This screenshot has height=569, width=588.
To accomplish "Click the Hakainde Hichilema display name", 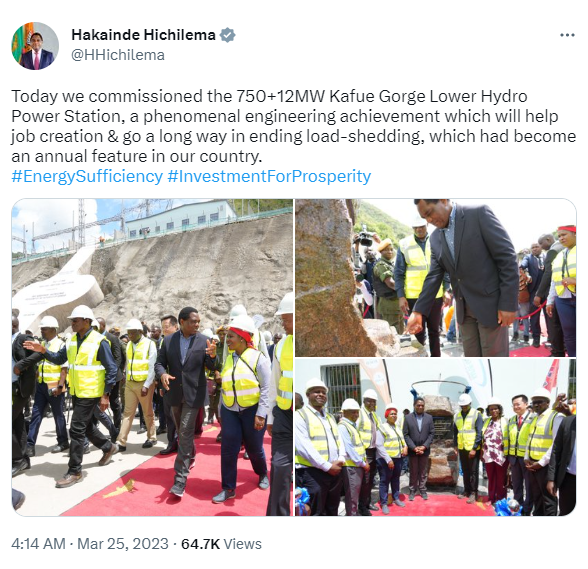I will [x=143, y=35].
